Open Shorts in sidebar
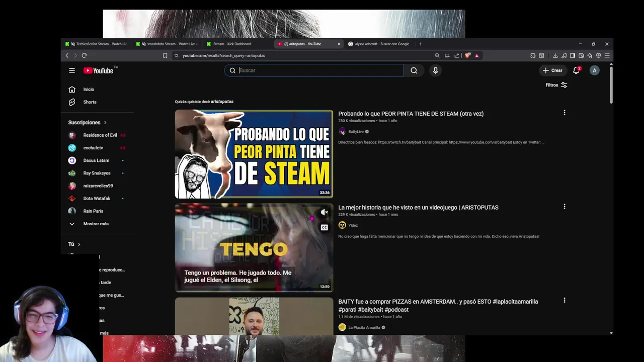The height and width of the screenshot is (362, 644). (x=90, y=102)
